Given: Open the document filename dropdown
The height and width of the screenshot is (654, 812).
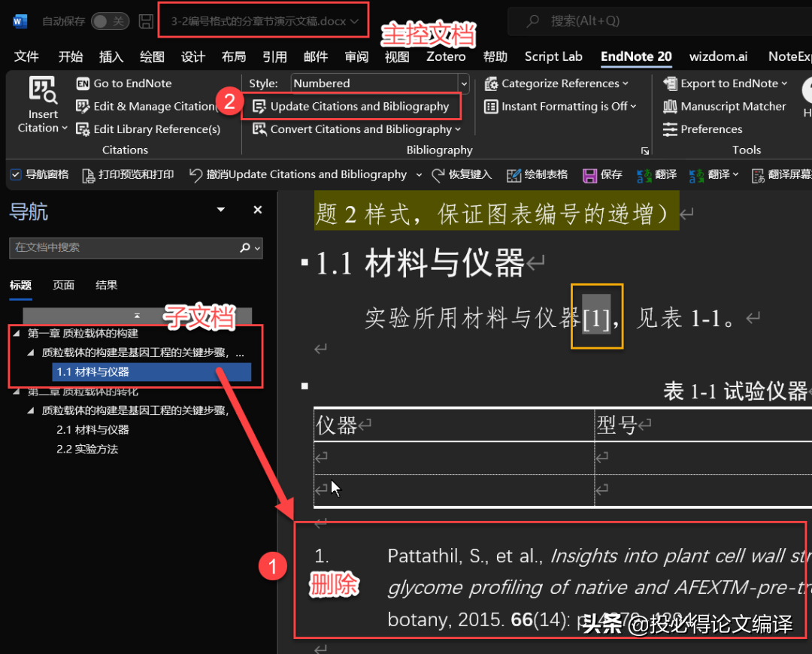Looking at the screenshot, I should coord(355,21).
